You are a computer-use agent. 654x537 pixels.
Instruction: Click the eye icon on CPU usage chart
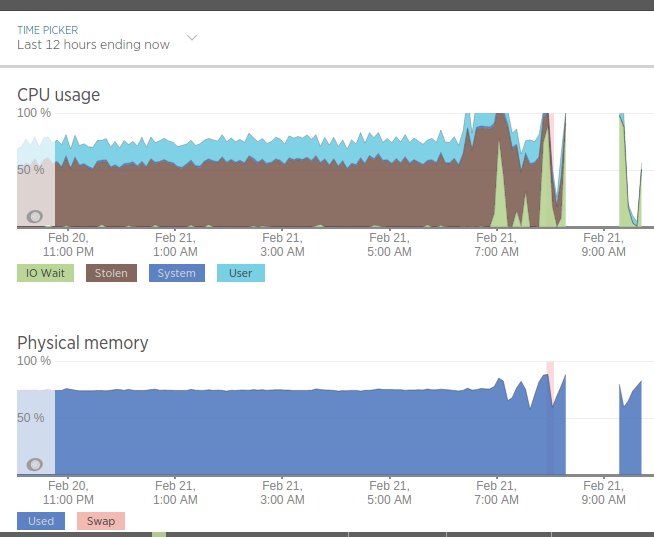(x=35, y=217)
